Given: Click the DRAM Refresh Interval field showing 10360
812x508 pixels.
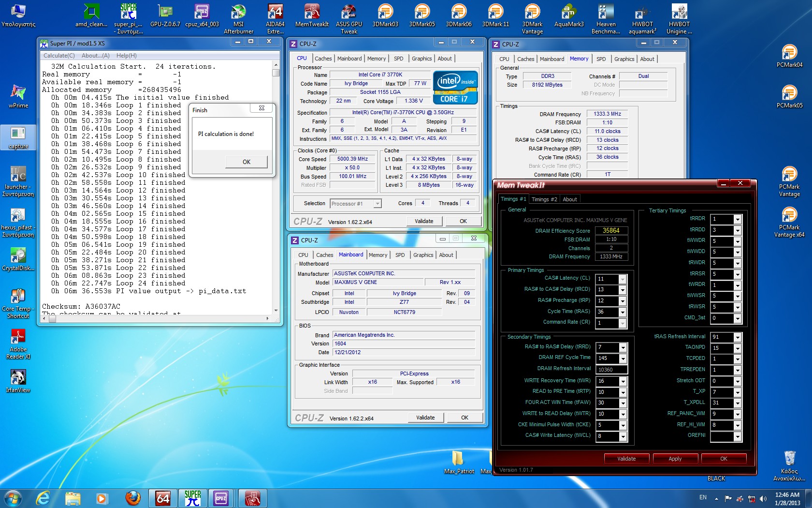Looking at the screenshot, I should (x=611, y=370).
